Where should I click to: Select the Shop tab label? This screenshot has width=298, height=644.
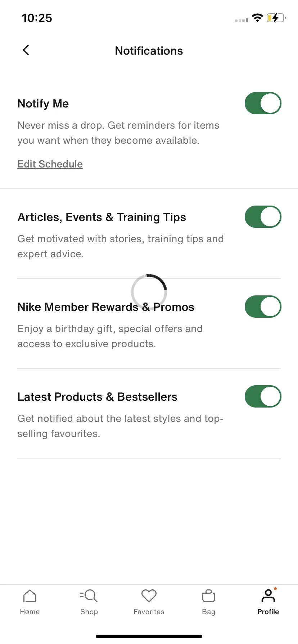(89, 612)
